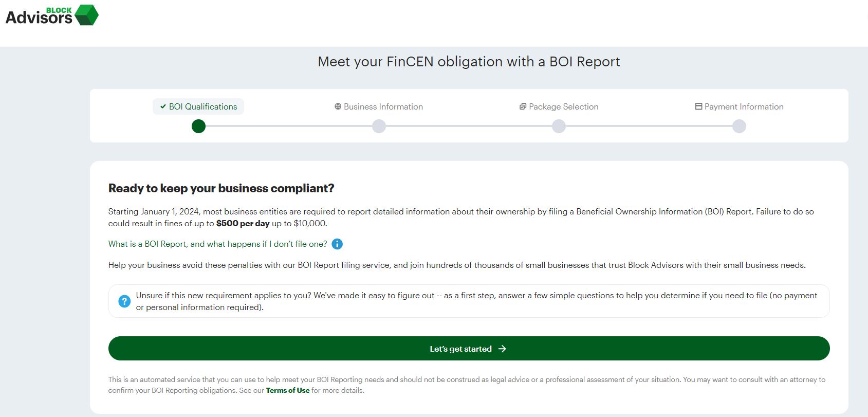Click the globe icon beside Business Information
This screenshot has width=868, height=417.
pos(338,106)
